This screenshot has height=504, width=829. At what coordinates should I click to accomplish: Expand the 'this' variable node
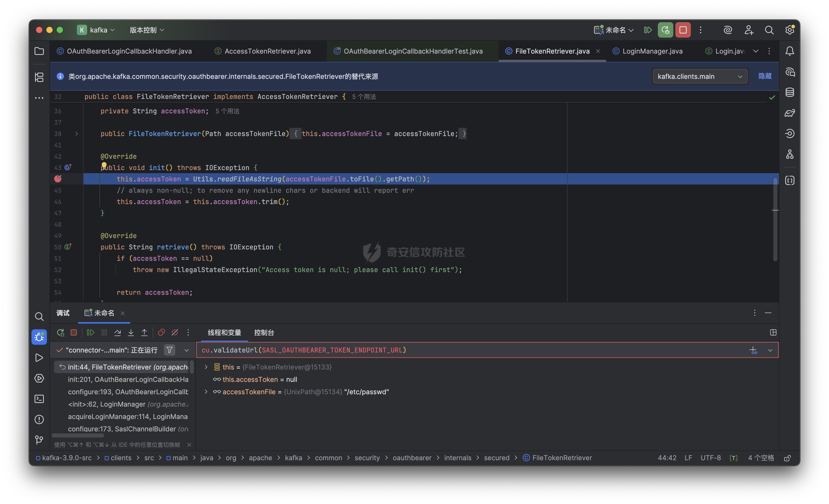(206, 367)
